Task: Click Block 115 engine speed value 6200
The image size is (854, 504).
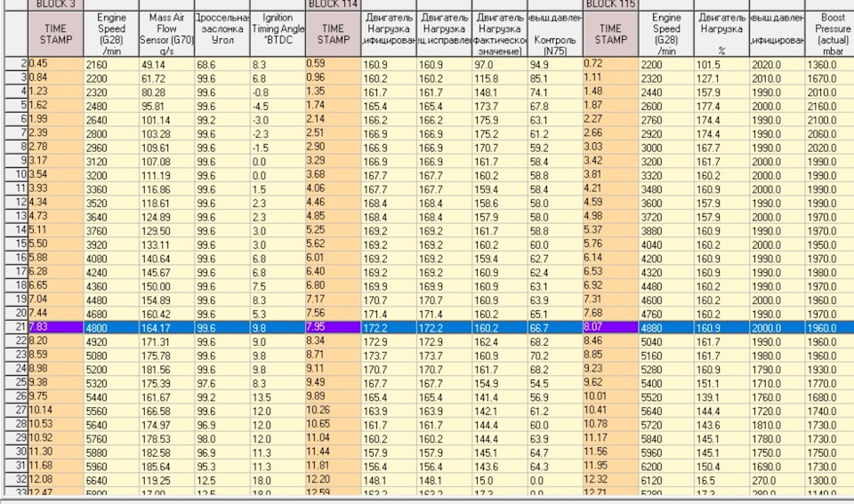Action: (x=666, y=467)
